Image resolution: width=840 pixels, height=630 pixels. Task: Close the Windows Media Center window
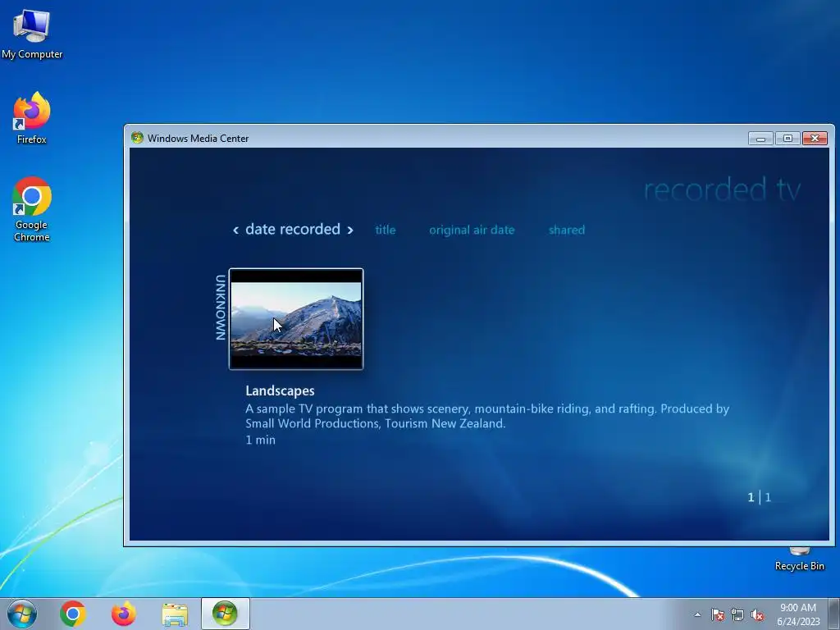tap(815, 138)
